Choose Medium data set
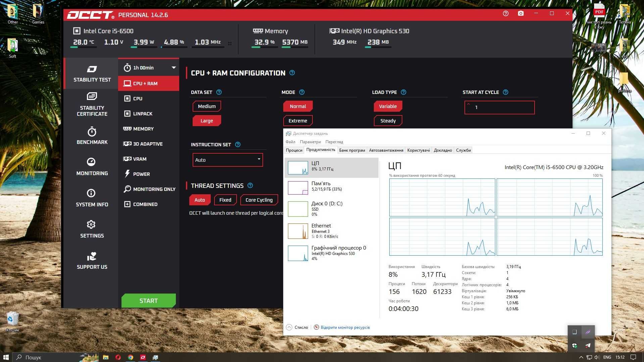644x362 pixels. (x=207, y=106)
